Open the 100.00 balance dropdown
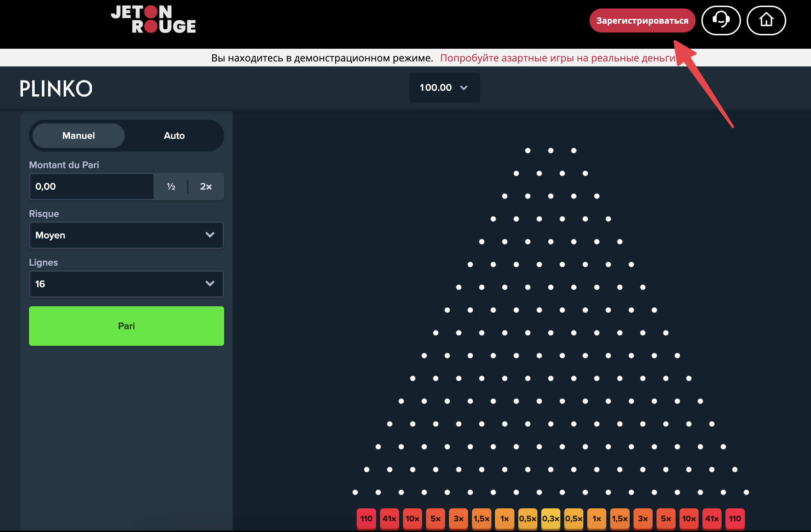The image size is (811, 532). click(x=444, y=88)
